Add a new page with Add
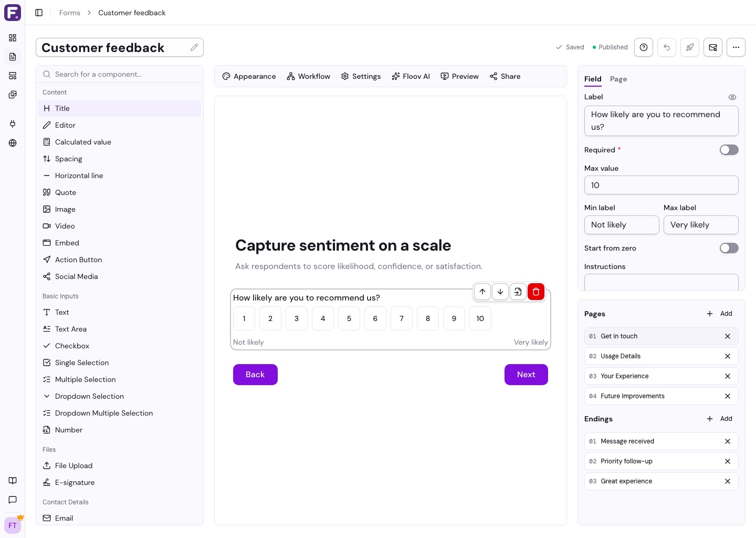Viewport: 756px width, 538px height. click(x=720, y=314)
